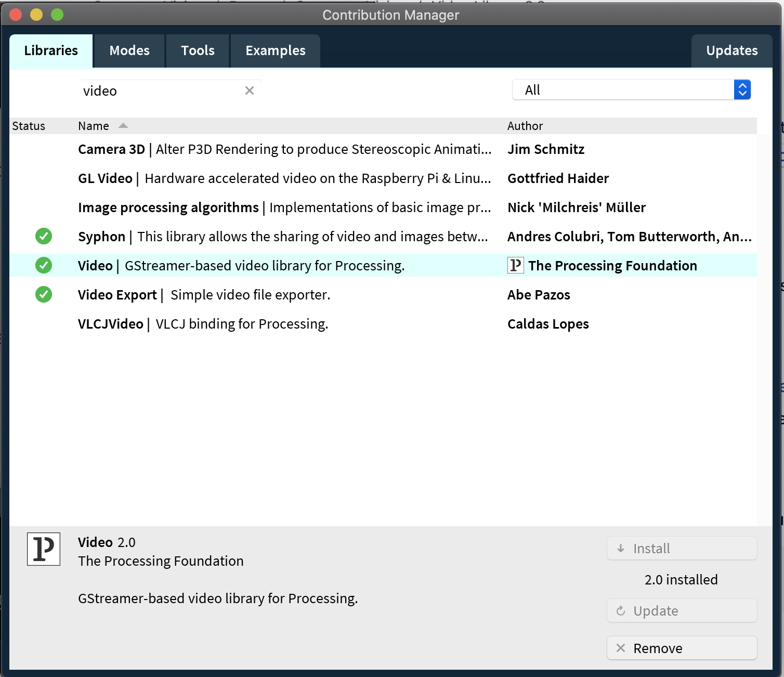Clear the video search text with X icon

250,90
